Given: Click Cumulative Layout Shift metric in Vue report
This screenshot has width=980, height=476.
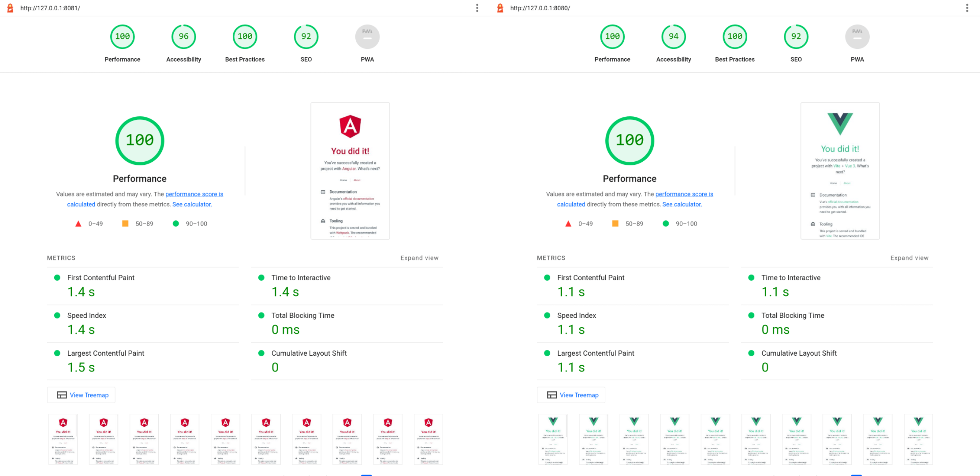Looking at the screenshot, I should (x=837, y=361).
